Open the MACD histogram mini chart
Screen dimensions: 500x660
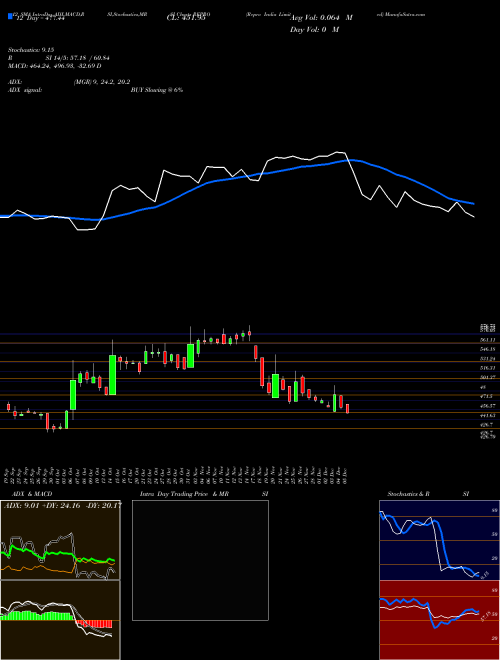[60, 620]
